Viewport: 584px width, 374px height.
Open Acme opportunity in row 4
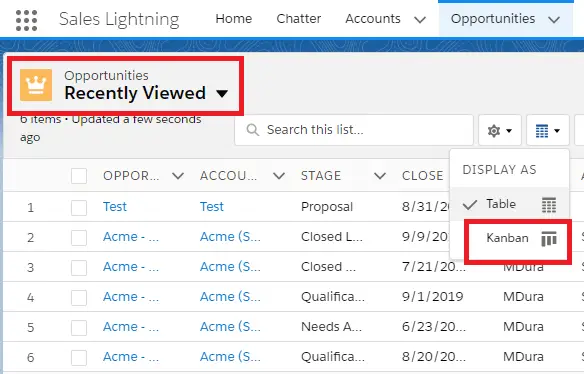click(x=131, y=297)
